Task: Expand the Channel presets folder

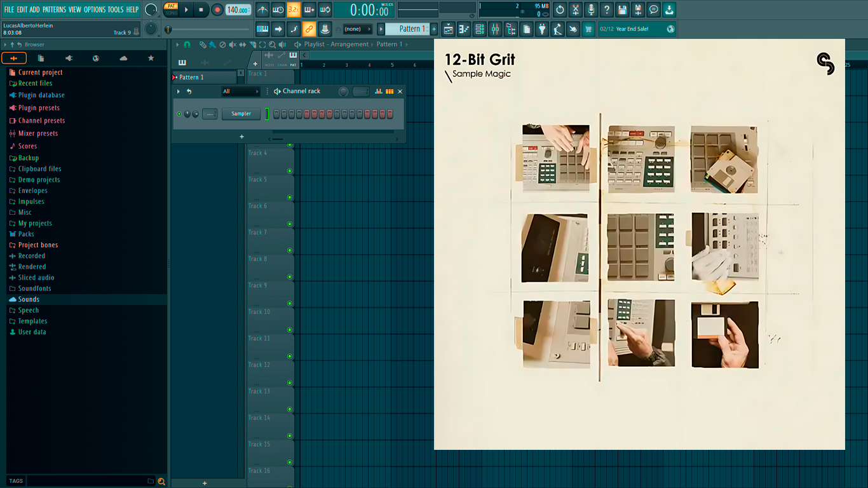Action: [x=41, y=121]
